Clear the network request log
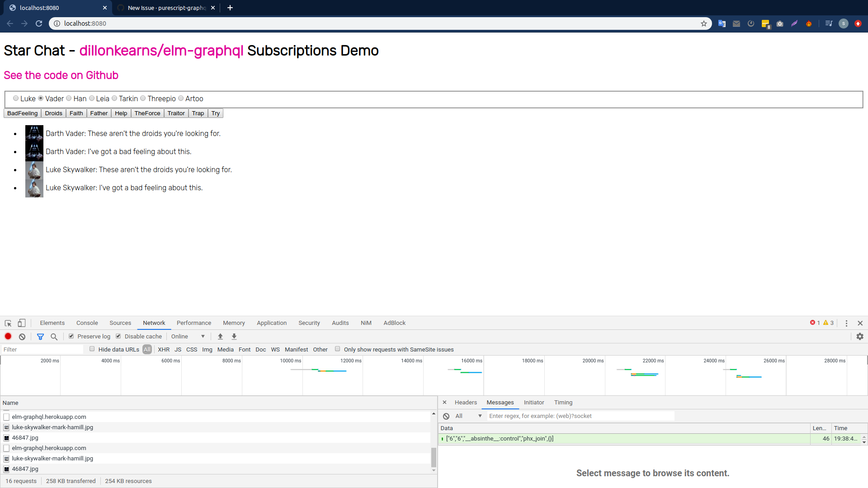868x488 pixels. [x=22, y=336]
